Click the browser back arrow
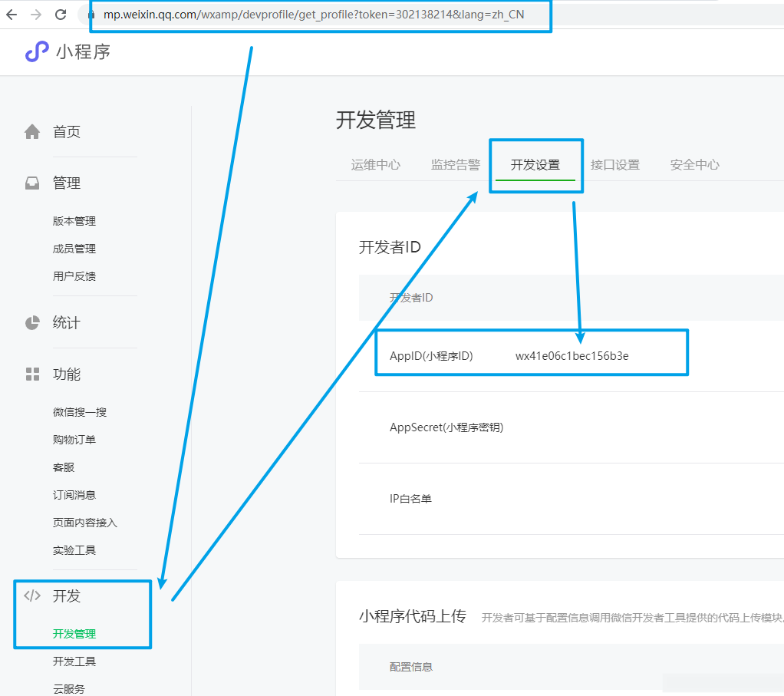The width and height of the screenshot is (784, 696). tap(11, 15)
